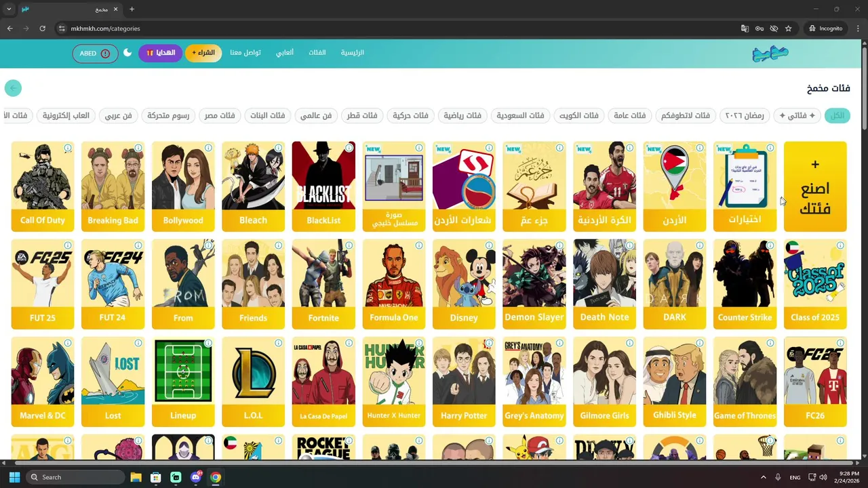Click the address bar URL field

tap(400, 28)
